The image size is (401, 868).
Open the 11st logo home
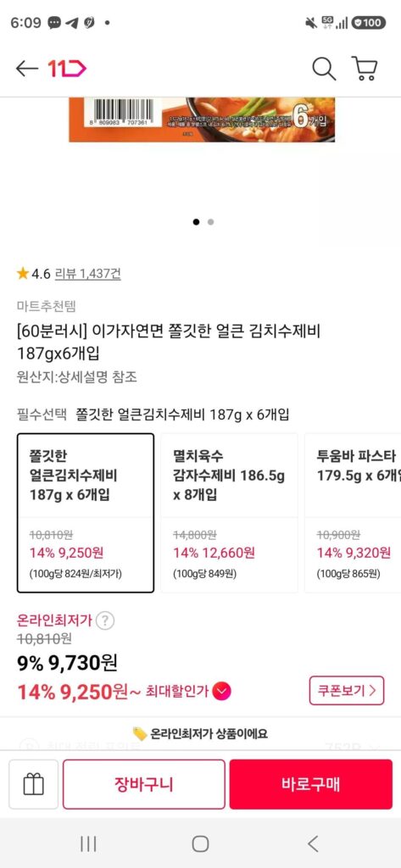[x=67, y=69]
